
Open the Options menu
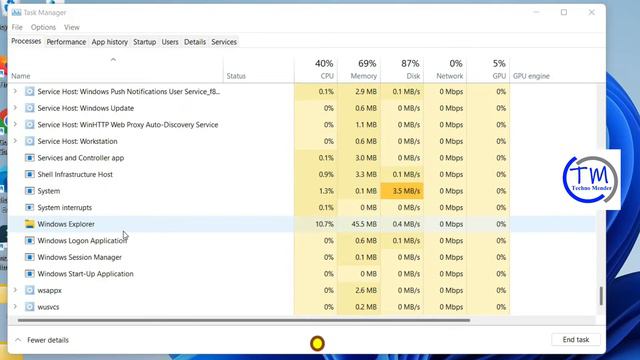pyautogui.click(x=43, y=27)
